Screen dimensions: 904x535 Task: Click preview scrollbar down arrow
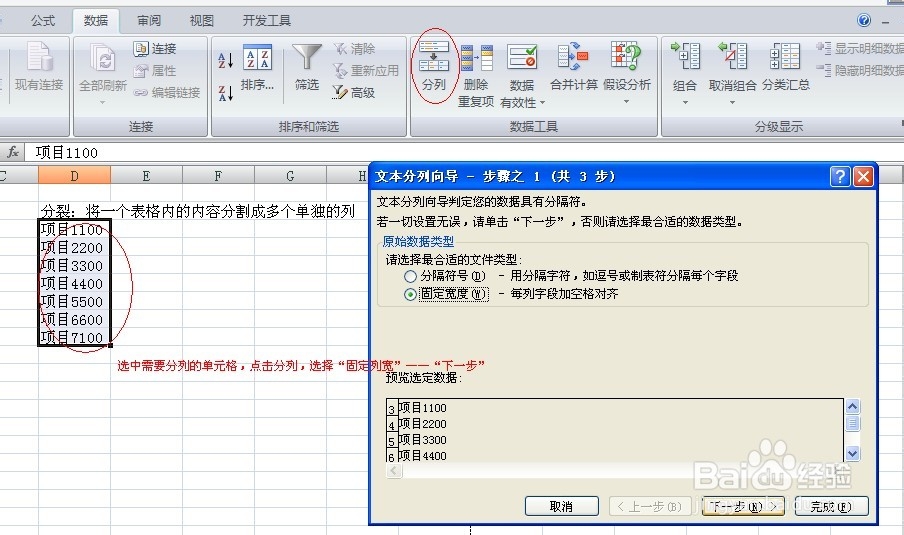(x=852, y=454)
